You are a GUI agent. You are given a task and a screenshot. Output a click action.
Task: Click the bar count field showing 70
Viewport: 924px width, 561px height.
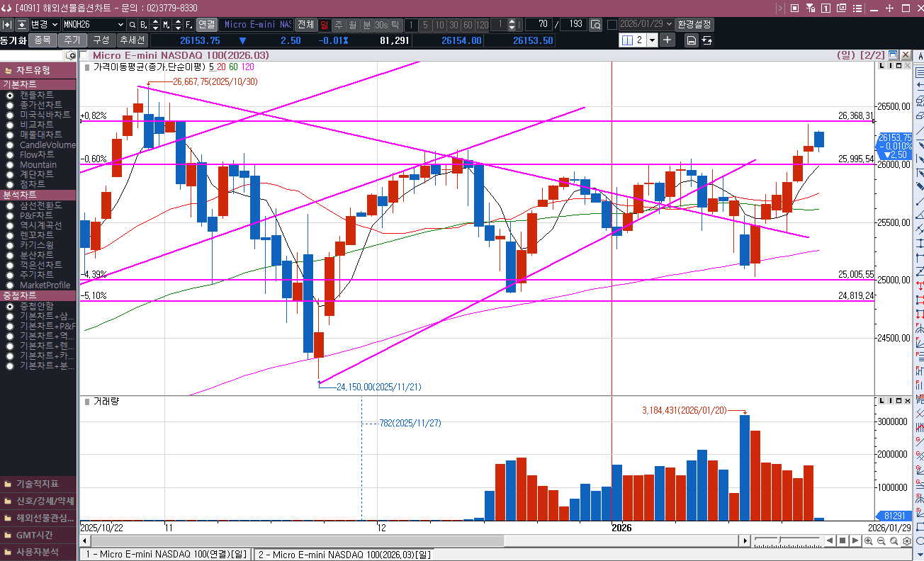pos(541,24)
